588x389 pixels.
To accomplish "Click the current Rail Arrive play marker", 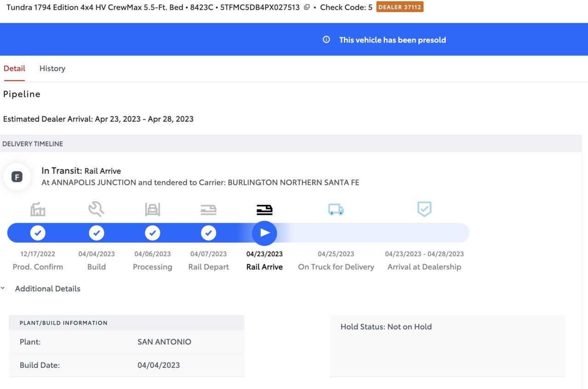I will (264, 233).
